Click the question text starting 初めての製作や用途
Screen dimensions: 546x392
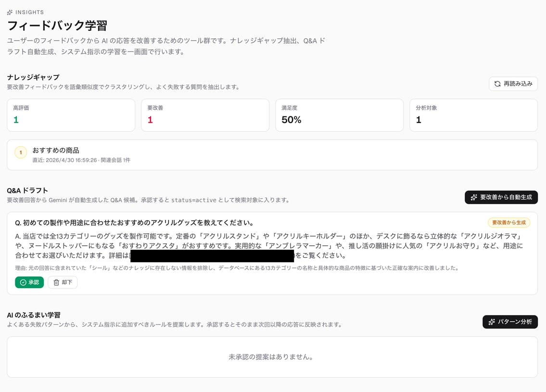[134, 223]
